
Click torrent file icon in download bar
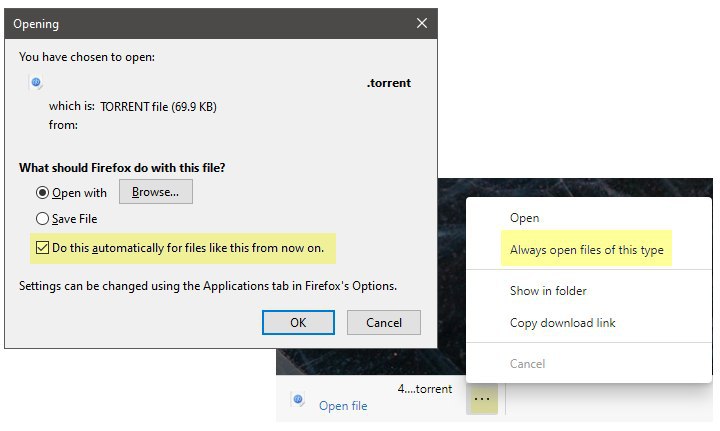[x=298, y=399]
